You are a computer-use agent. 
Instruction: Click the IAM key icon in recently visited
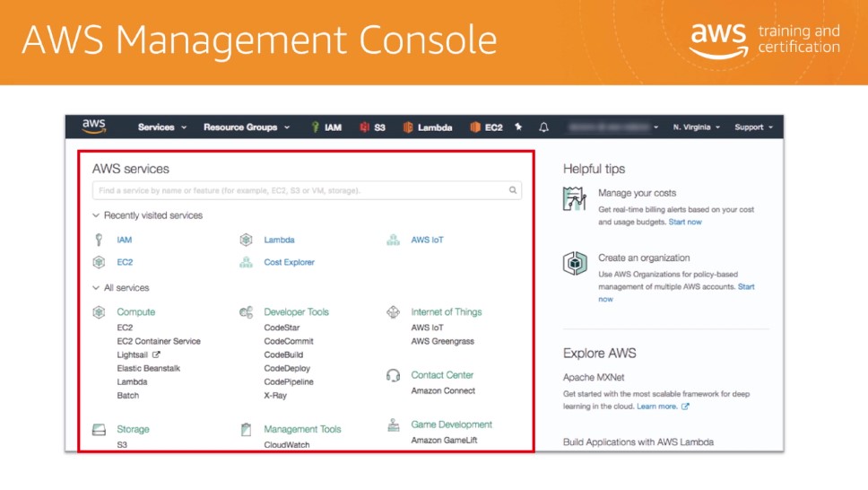[99, 240]
